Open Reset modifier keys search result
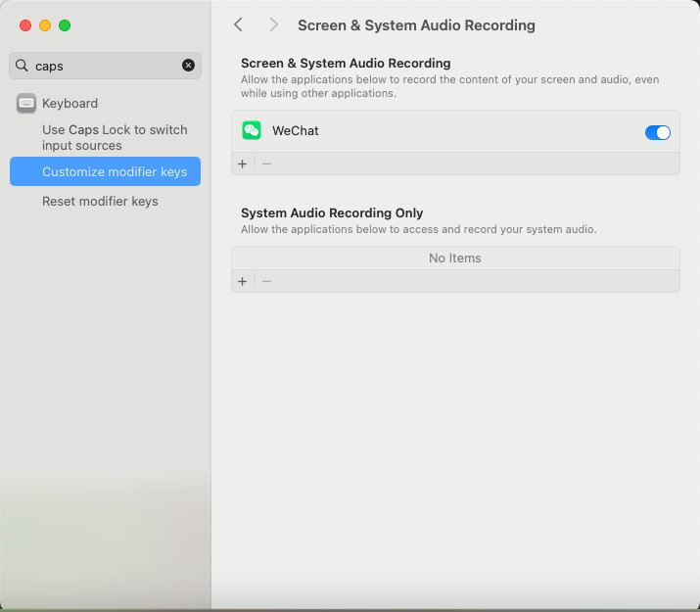Screen dimensions: 700x612 (100, 201)
